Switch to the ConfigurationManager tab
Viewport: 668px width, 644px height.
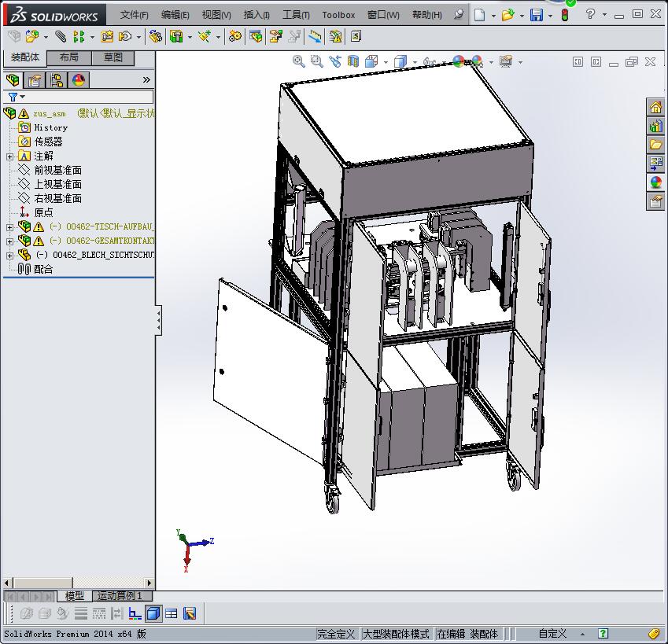tap(57, 80)
